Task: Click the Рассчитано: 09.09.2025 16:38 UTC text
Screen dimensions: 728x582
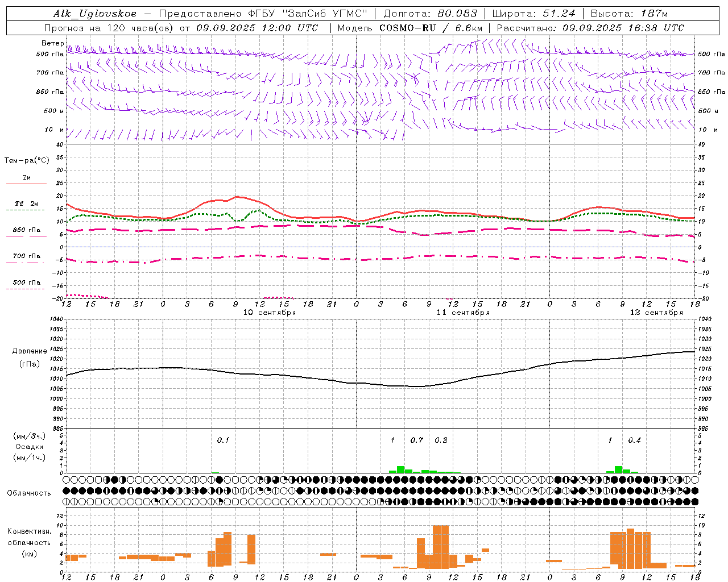Action: 590,28
